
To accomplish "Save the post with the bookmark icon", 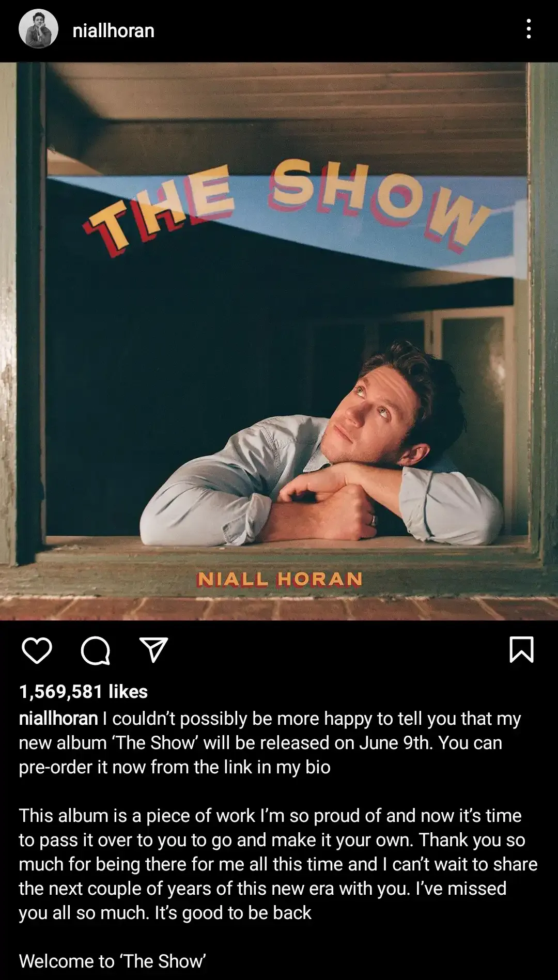I will coord(521,649).
